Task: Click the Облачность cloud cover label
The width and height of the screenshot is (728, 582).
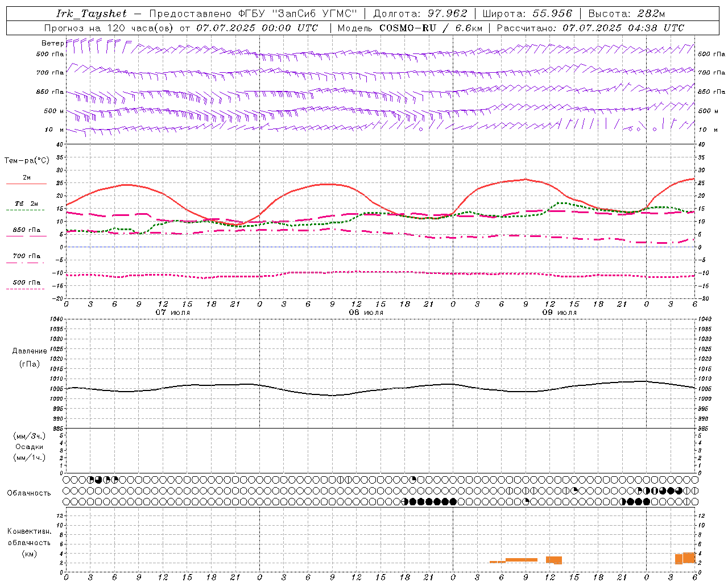Action: (29, 493)
